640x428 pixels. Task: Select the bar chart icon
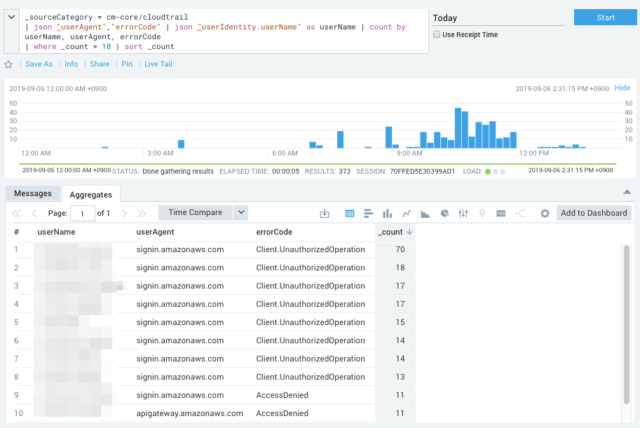coord(368,213)
